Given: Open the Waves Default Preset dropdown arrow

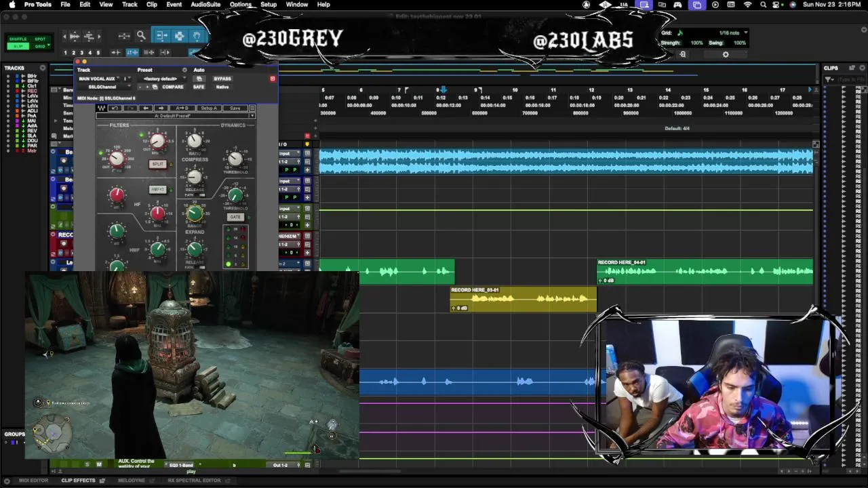Looking at the screenshot, I should click(x=252, y=116).
